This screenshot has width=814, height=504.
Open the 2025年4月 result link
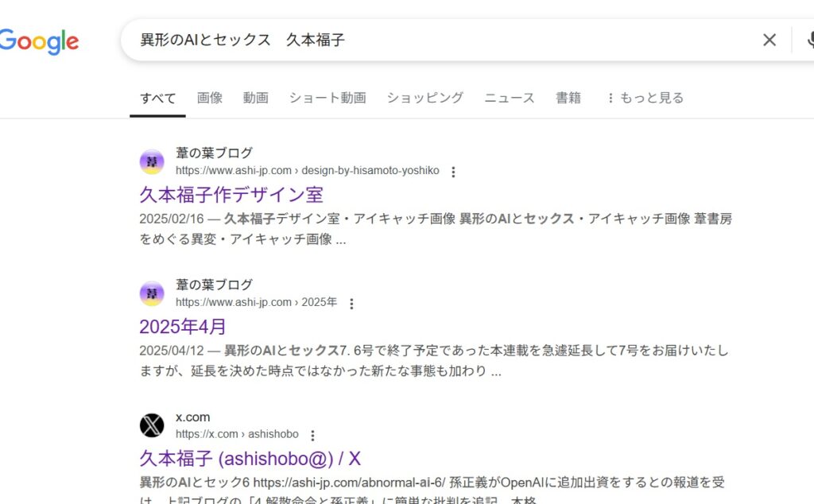click(183, 327)
